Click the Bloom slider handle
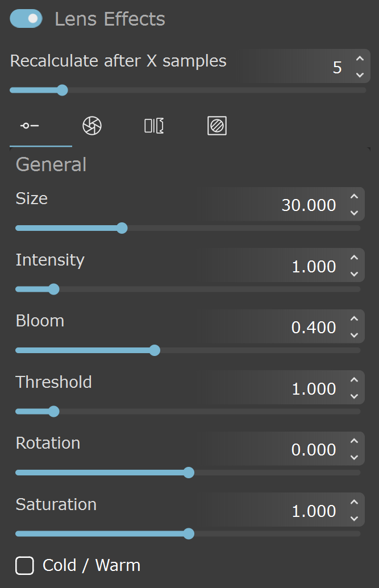 155,350
